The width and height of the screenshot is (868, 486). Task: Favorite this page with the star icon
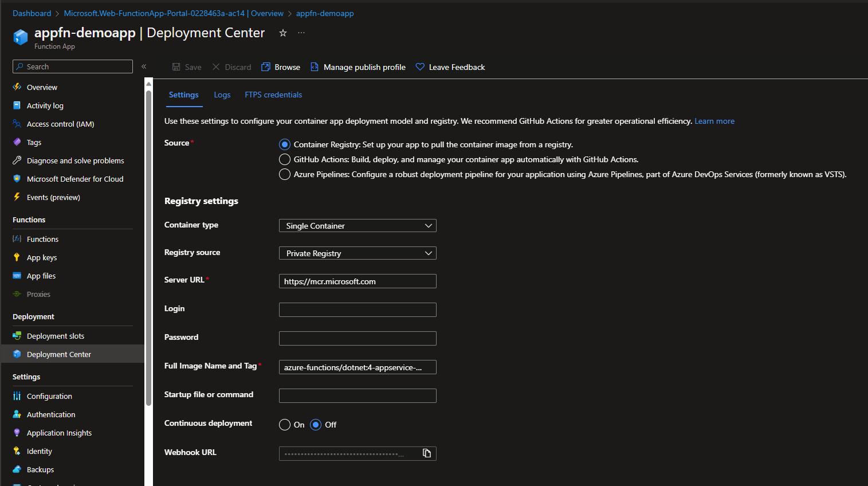tap(282, 33)
